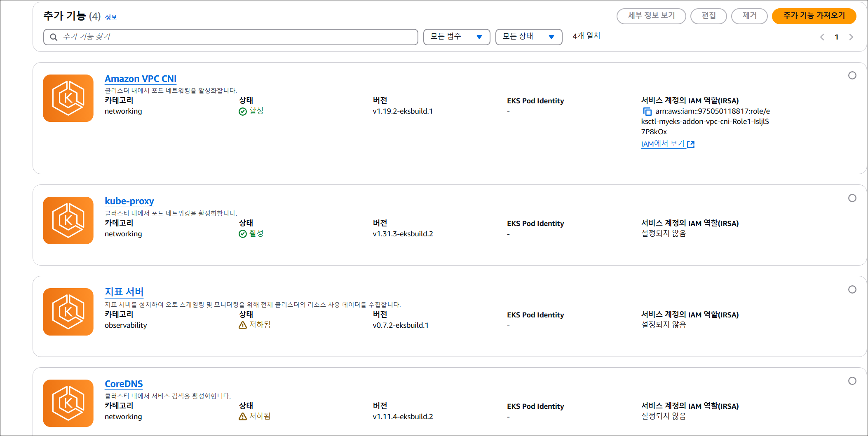
Task: Open the Amazon VPC CNI link
Action: point(141,79)
